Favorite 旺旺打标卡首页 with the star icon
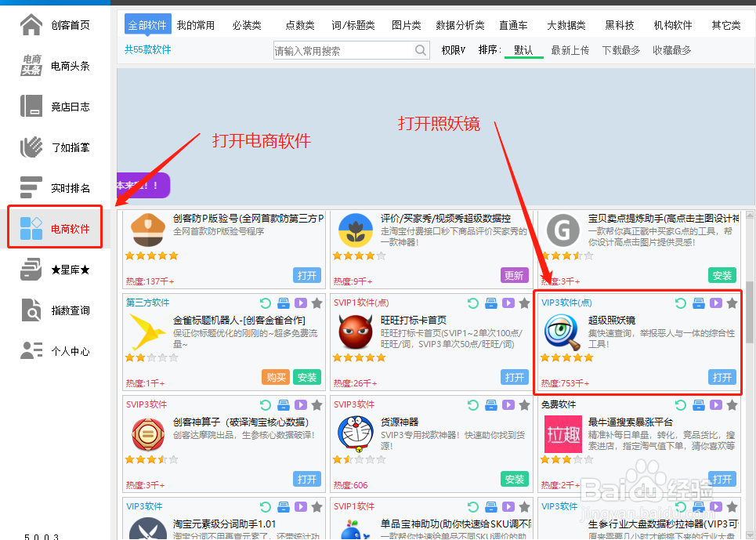This screenshot has width=756, height=540. point(525,303)
